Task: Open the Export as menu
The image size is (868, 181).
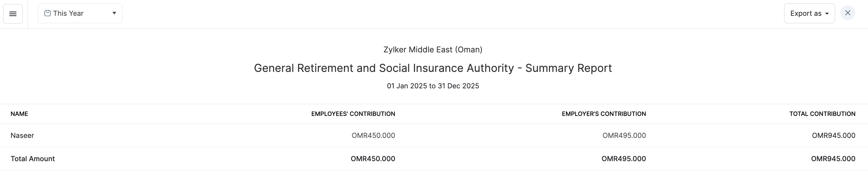Action: (806, 13)
